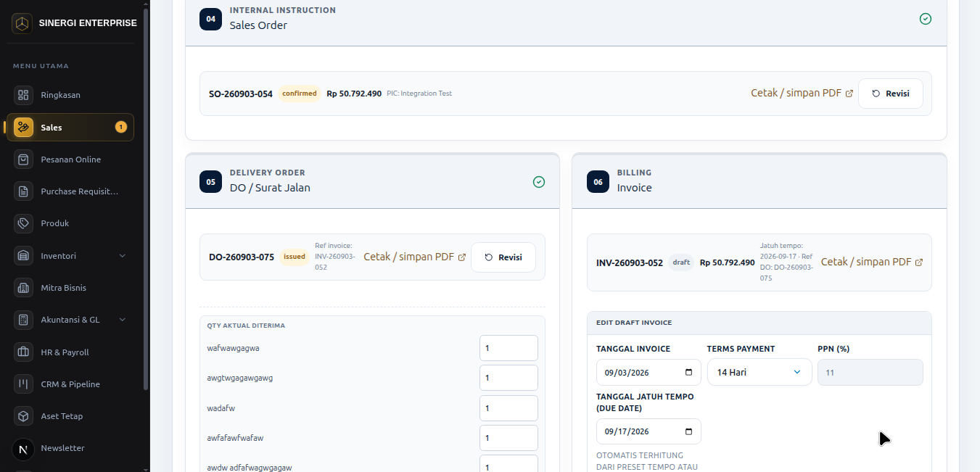Screen dimensions: 980x472
Task: Click the confirmed status badge
Action: pyautogui.click(x=300, y=94)
